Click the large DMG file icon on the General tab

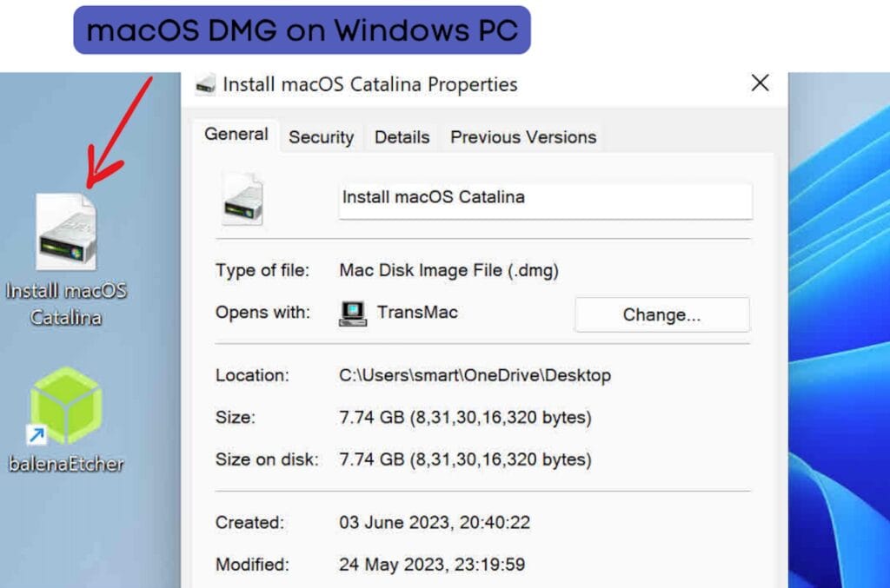tap(243, 198)
